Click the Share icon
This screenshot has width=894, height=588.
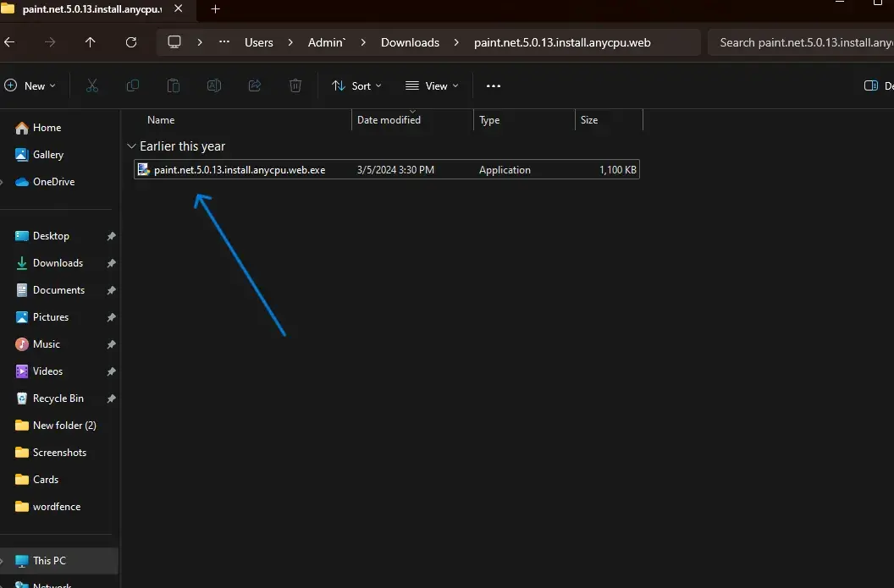254,85
